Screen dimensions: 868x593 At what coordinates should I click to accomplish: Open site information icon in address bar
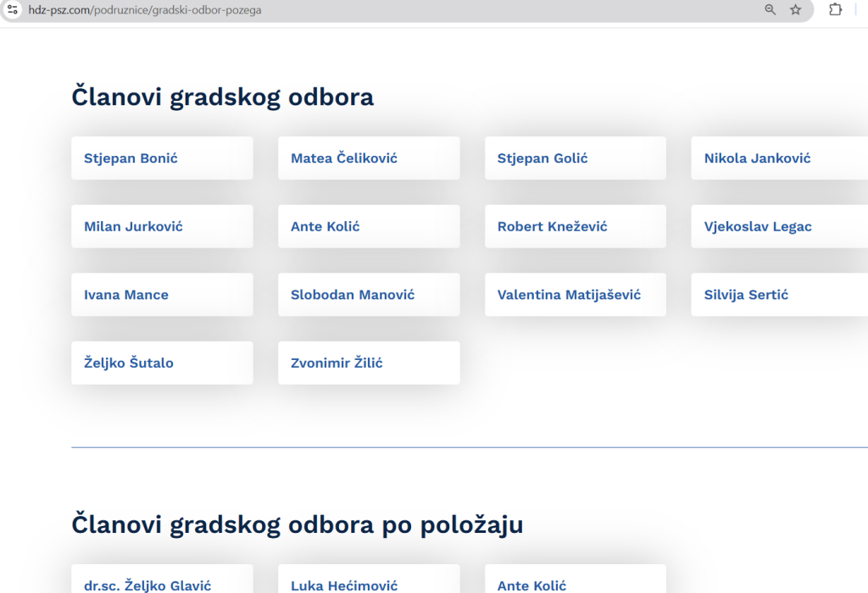click(12, 9)
